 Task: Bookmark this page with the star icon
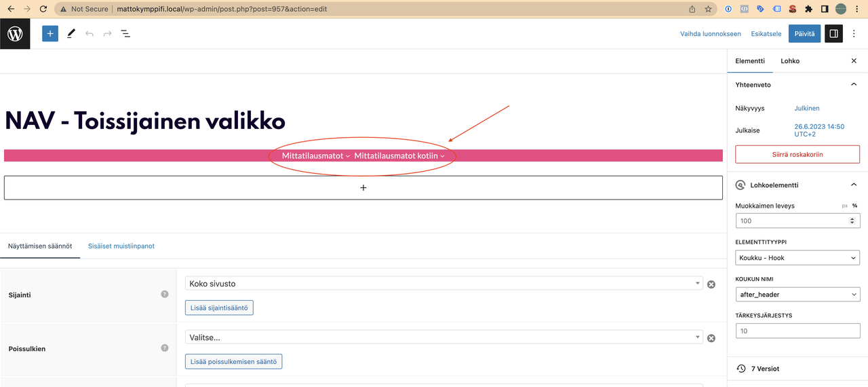coord(709,9)
